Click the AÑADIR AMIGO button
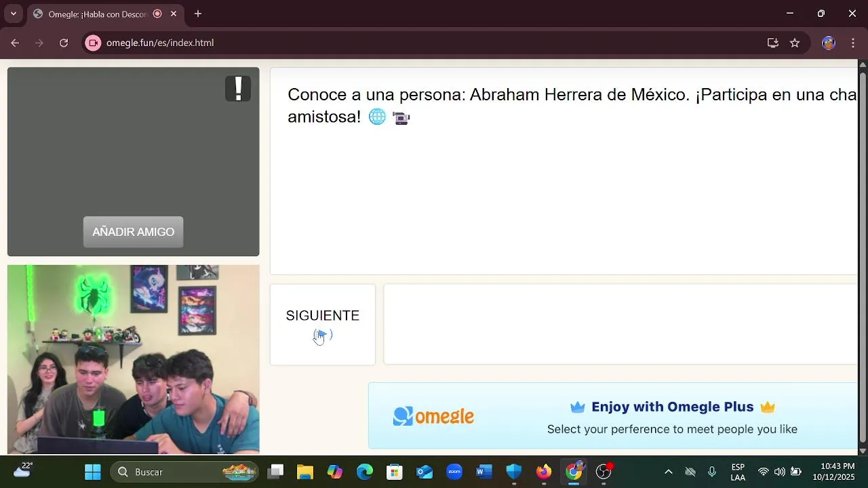The width and height of the screenshot is (868, 488). pyautogui.click(x=133, y=232)
